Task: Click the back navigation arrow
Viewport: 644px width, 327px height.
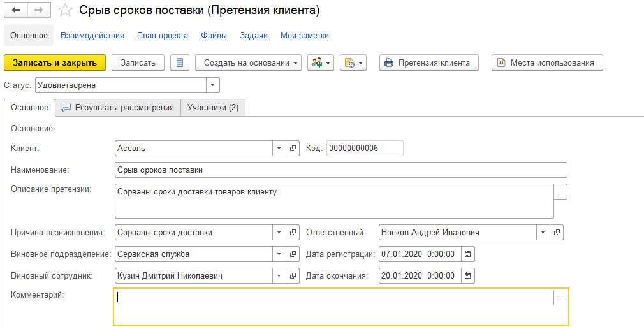Action: click(x=16, y=11)
